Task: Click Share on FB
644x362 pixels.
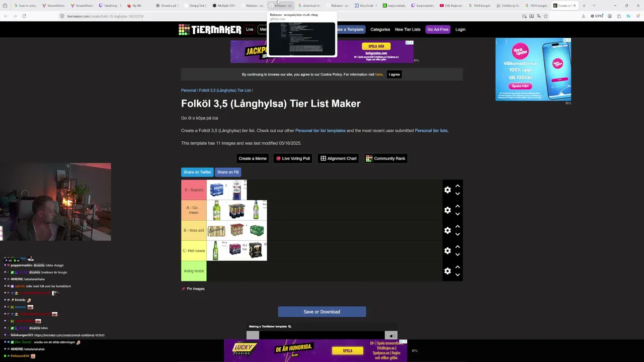Action: click(x=228, y=172)
